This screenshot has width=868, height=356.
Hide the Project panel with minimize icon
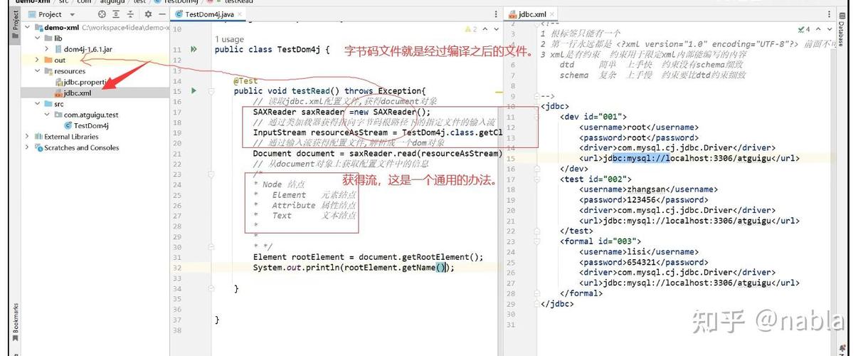(162, 14)
